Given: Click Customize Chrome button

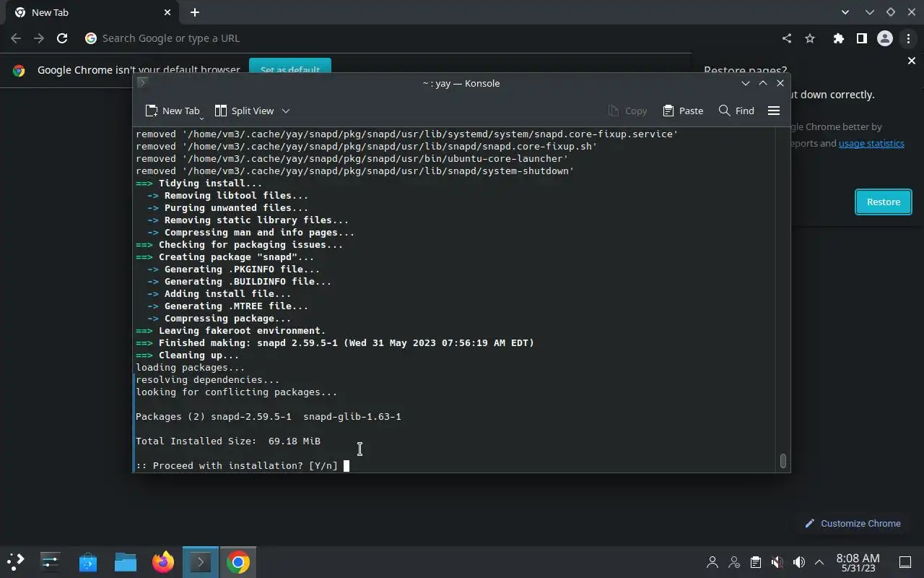Looking at the screenshot, I should [853, 523].
